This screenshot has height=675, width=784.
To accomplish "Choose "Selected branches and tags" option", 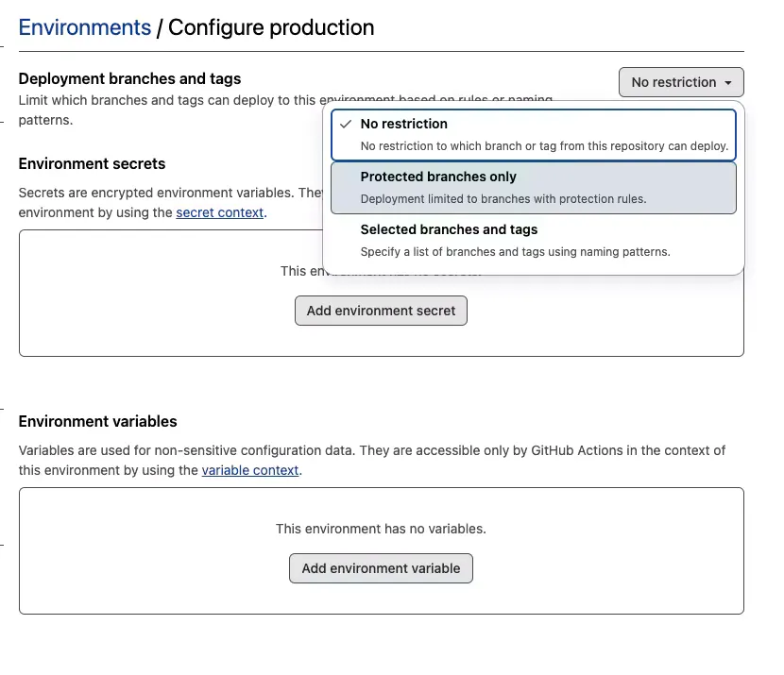I will click(x=449, y=229).
